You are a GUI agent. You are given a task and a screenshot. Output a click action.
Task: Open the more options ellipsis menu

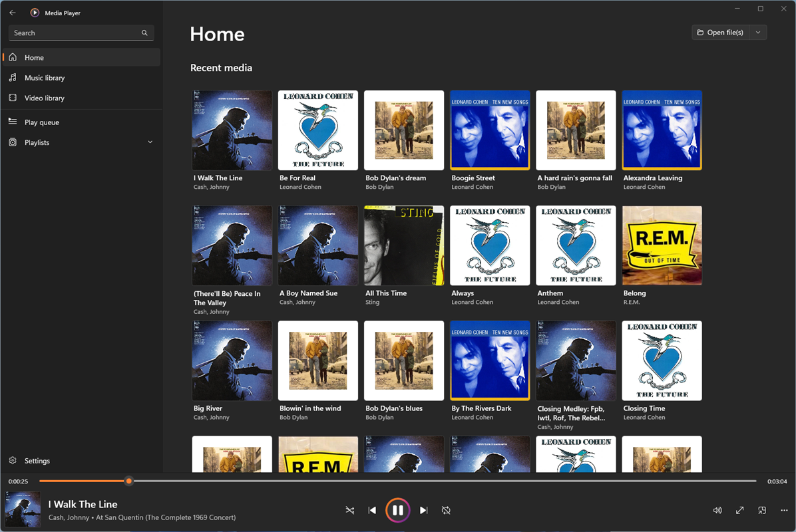(784, 510)
